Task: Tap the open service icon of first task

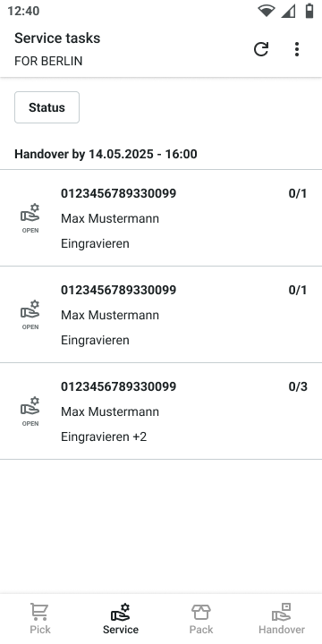Action: (x=30, y=217)
